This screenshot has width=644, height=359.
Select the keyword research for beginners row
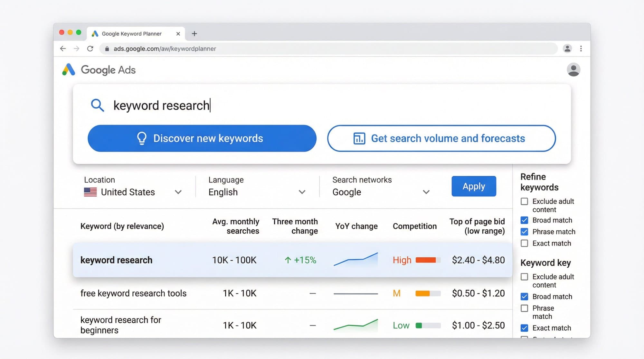pyautogui.click(x=292, y=324)
